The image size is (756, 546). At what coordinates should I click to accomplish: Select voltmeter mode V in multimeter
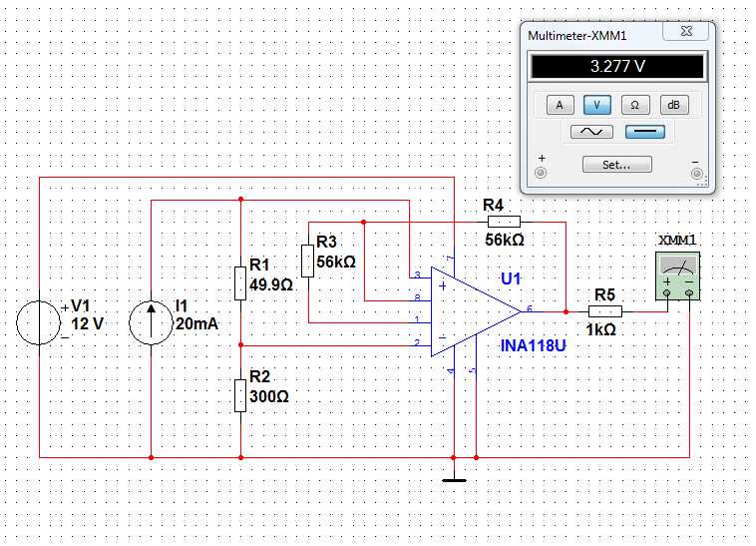pyautogui.click(x=596, y=105)
